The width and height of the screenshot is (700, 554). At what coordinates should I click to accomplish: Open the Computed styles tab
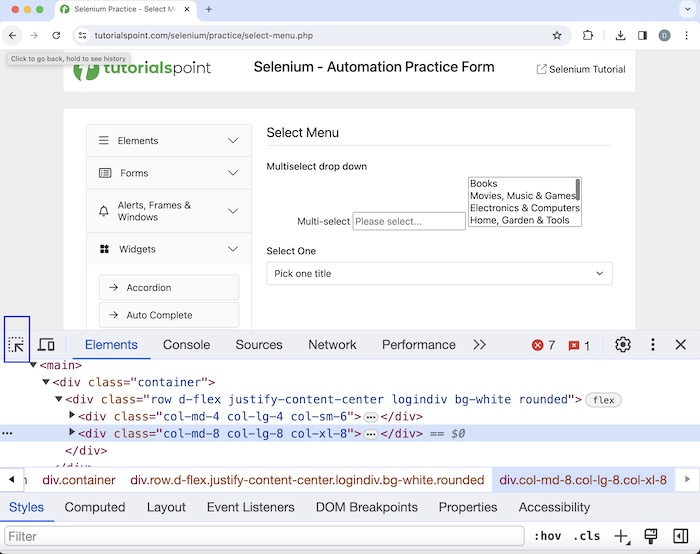tap(95, 507)
